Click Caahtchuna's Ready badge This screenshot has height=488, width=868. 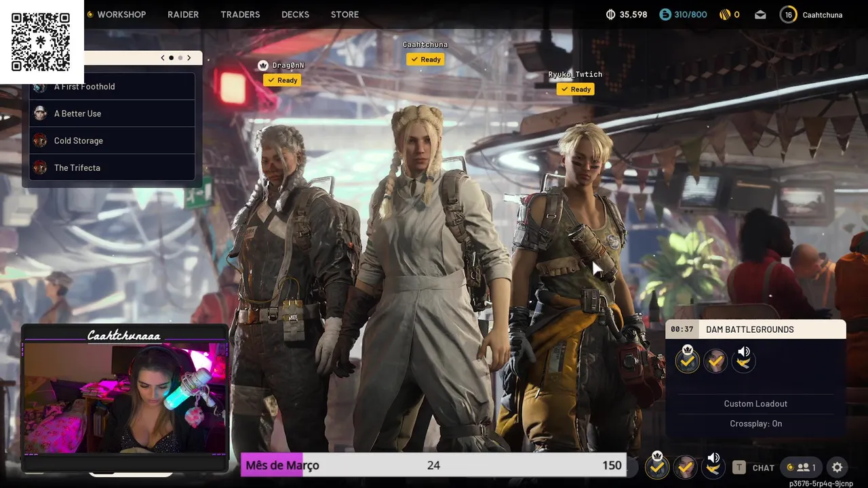coord(425,60)
